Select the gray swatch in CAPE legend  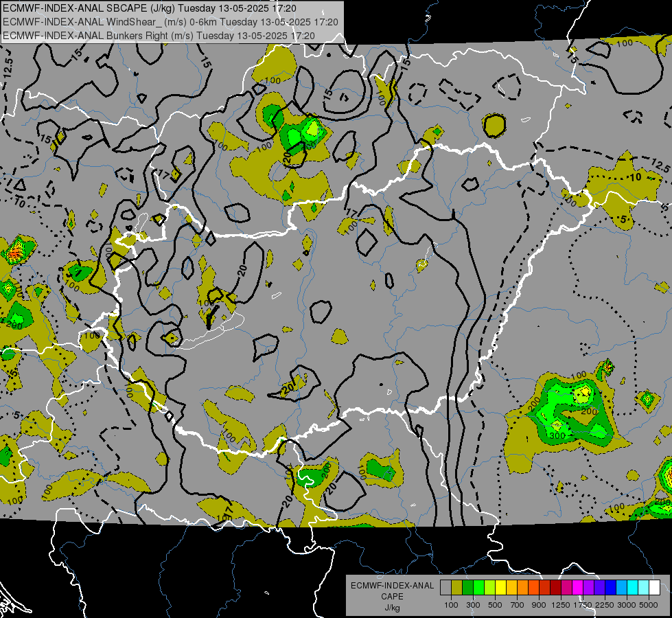point(445,588)
